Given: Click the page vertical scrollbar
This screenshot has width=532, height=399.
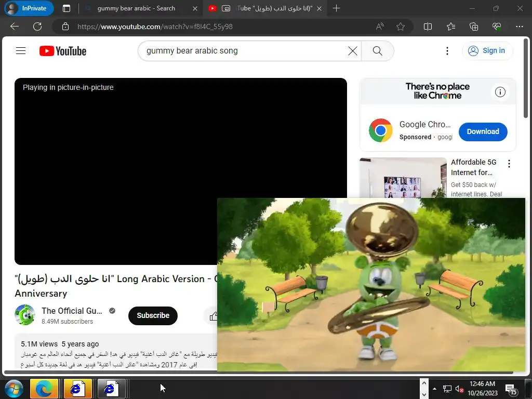Looking at the screenshot, I should (526, 78).
